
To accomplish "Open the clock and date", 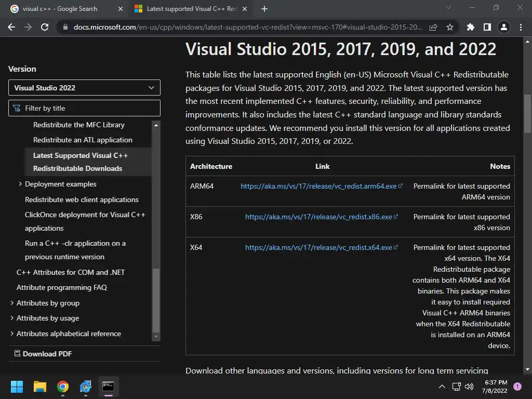I will click(x=495, y=387).
